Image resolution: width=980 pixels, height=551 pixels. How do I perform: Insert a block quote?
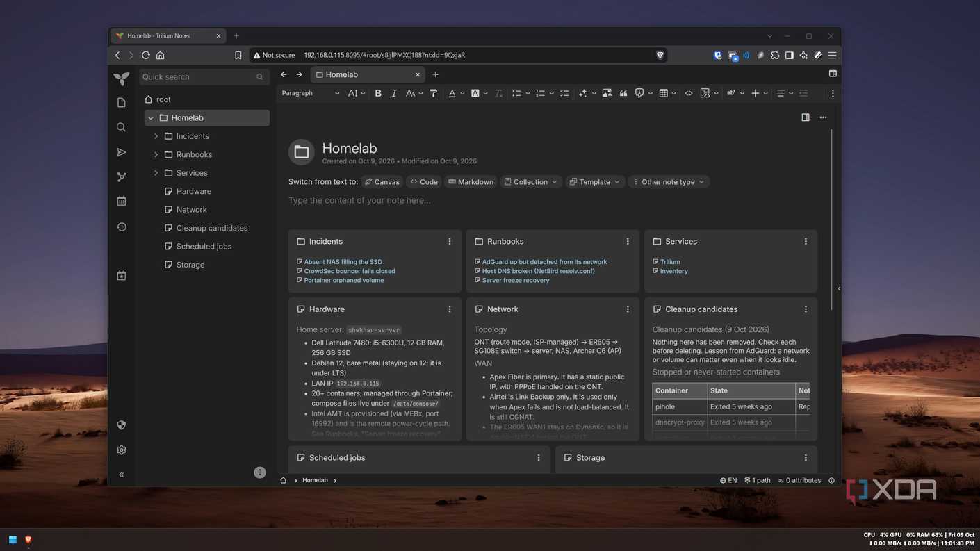(x=623, y=93)
